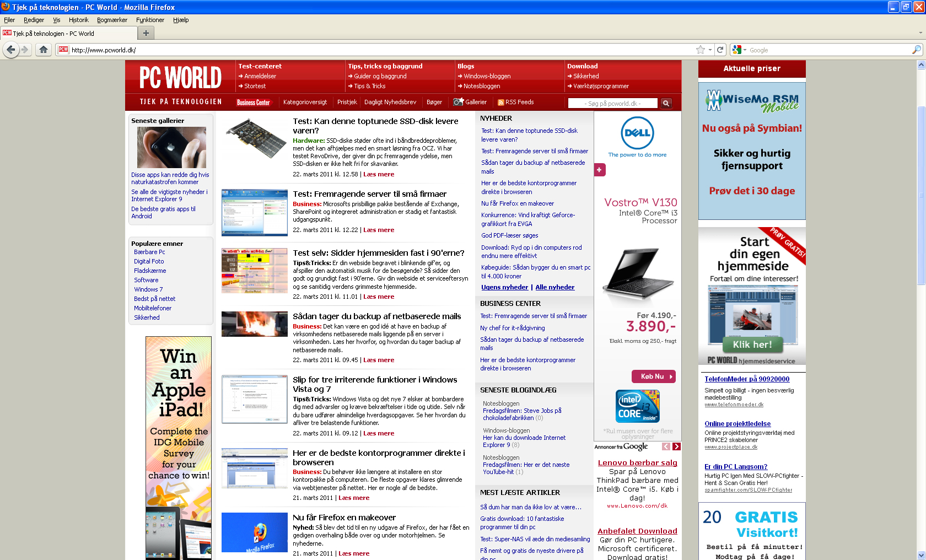
Task: Open Kategorioversigt in the navigation bar
Action: [x=305, y=102]
